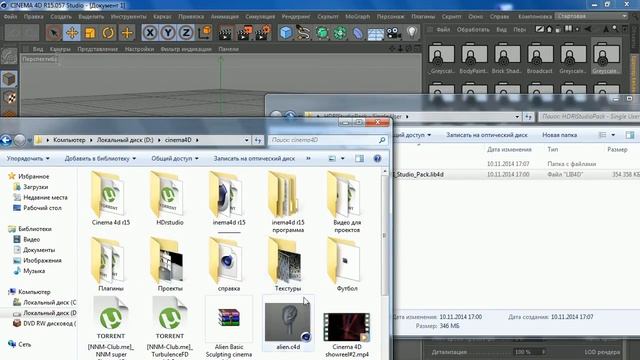Click Записать на оптический диск in front window
Image resolution: width=640 pixels, height=360 pixels.
pyautogui.click(x=254, y=158)
